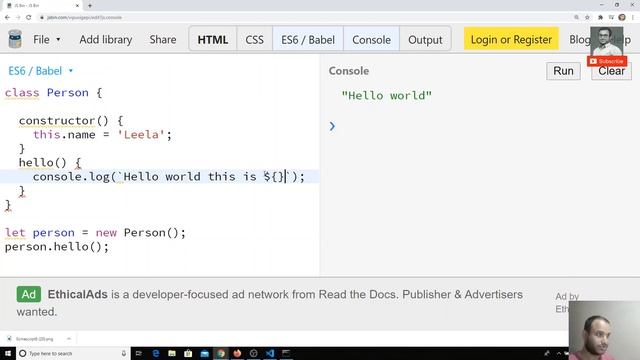Open the browser extensions puzzle icon
640x360 pixels.
coord(600,17)
